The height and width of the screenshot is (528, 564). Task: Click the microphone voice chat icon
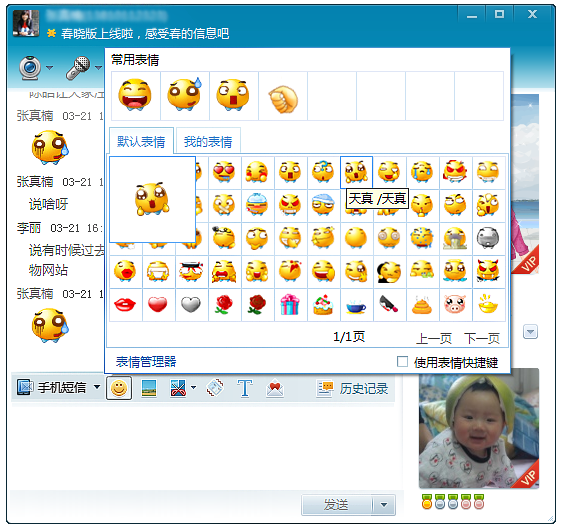pyautogui.click(x=78, y=68)
